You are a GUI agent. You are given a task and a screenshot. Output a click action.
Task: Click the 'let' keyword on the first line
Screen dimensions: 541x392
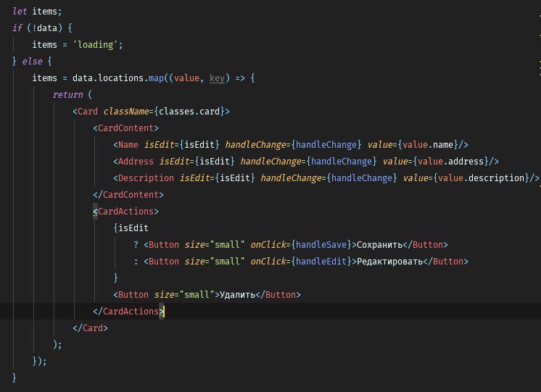click(20, 12)
